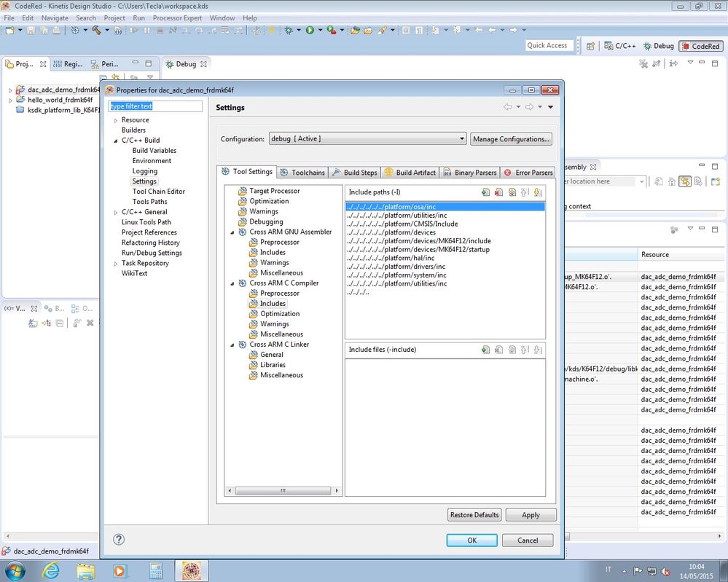Viewport: 728px width, 582px height.
Task: Expand the Task Repository node
Action: tap(116, 264)
